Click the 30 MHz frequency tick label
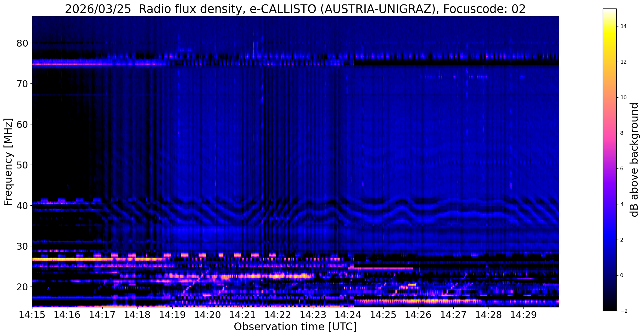The height and width of the screenshot is (336, 644). coord(22,246)
